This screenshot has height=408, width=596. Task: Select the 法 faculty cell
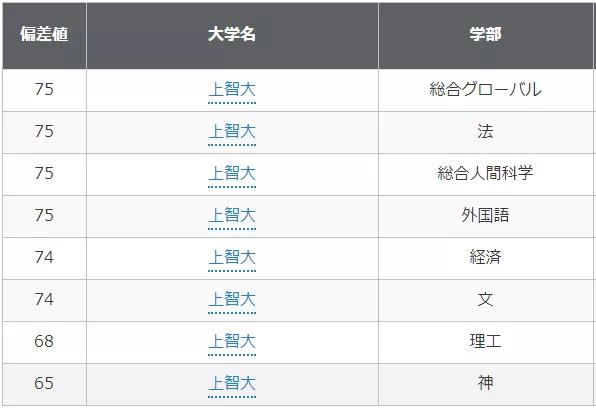(x=485, y=132)
